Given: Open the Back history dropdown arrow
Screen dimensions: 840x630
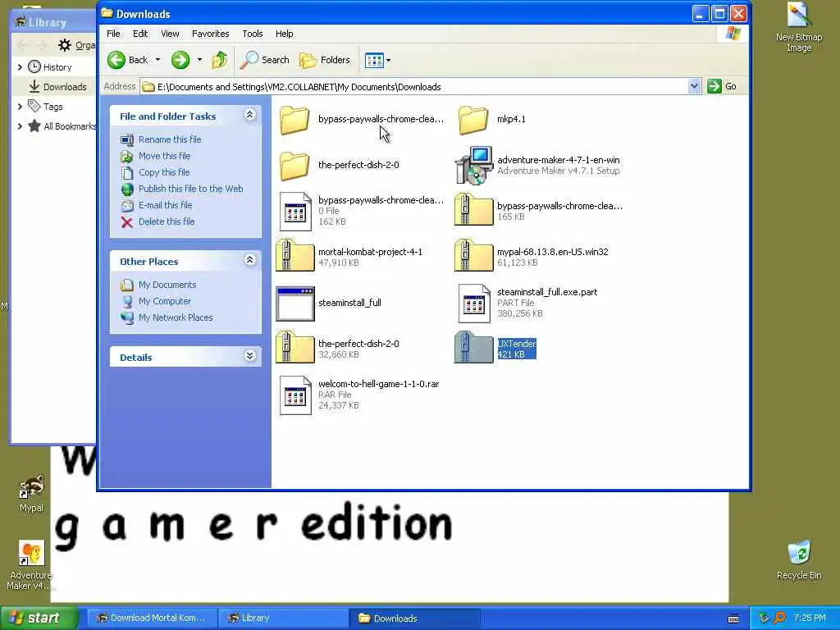Looking at the screenshot, I should [157, 60].
